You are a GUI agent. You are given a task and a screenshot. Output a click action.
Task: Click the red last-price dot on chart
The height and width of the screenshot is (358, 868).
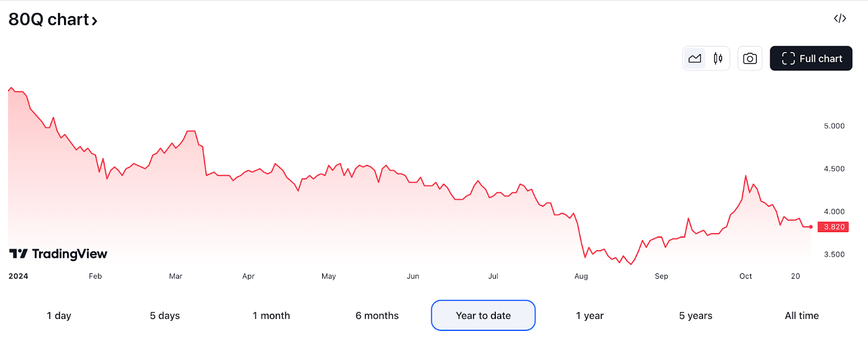811,227
